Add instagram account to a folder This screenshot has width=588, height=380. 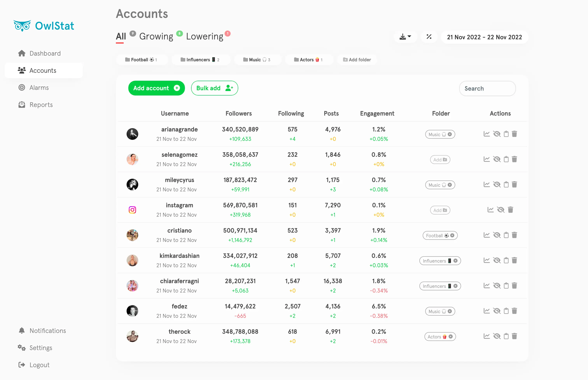tap(440, 210)
